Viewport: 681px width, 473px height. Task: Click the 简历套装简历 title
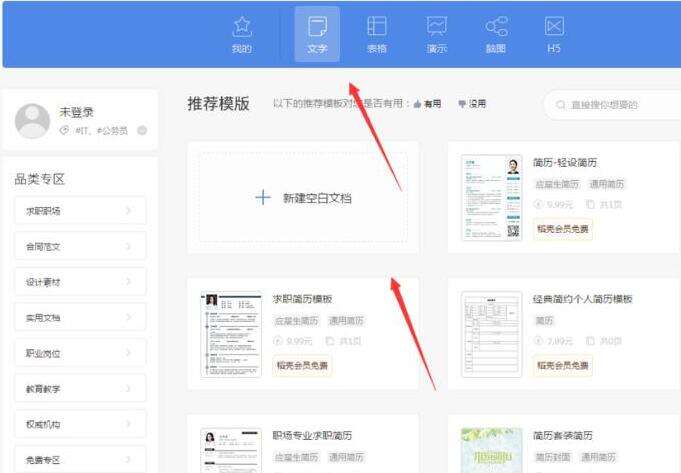pyautogui.click(x=563, y=435)
